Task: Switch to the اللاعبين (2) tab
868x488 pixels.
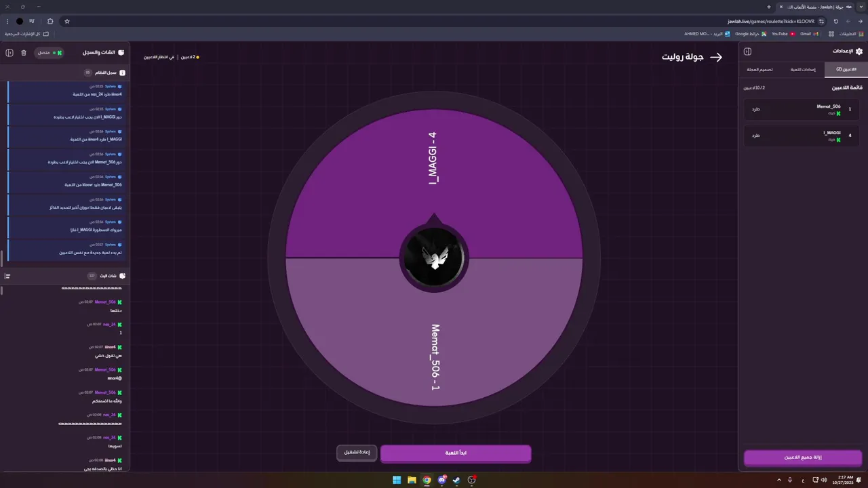Action: tap(846, 69)
